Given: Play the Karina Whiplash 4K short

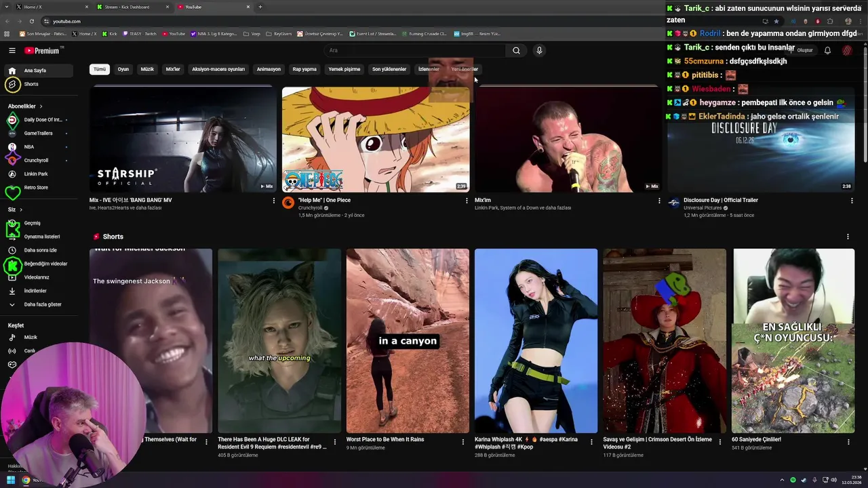Looking at the screenshot, I should click(536, 341).
